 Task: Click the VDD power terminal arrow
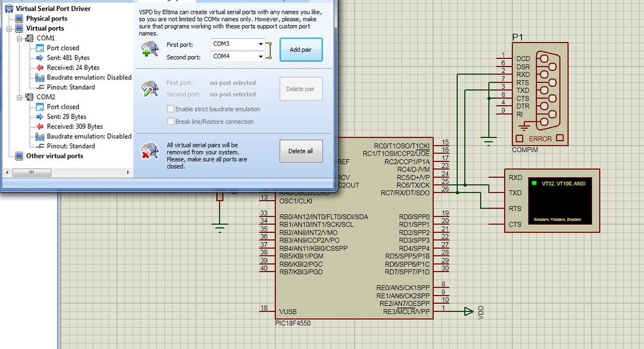click(x=469, y=311)
